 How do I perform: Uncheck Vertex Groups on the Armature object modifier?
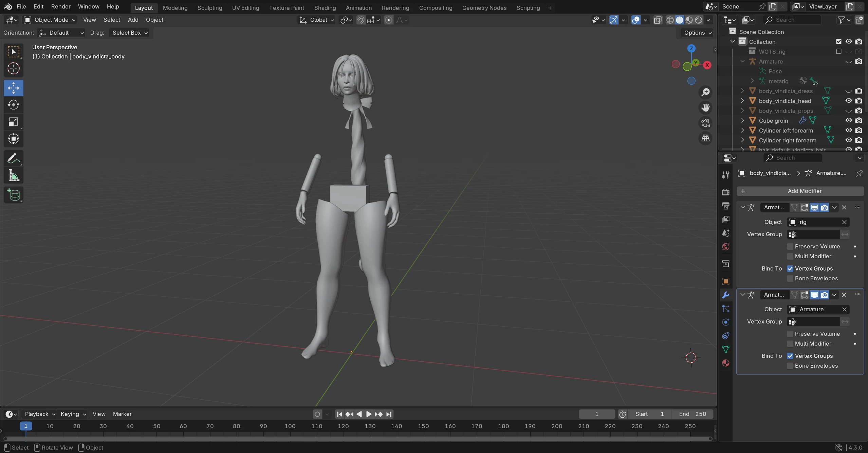click(790, 356)
